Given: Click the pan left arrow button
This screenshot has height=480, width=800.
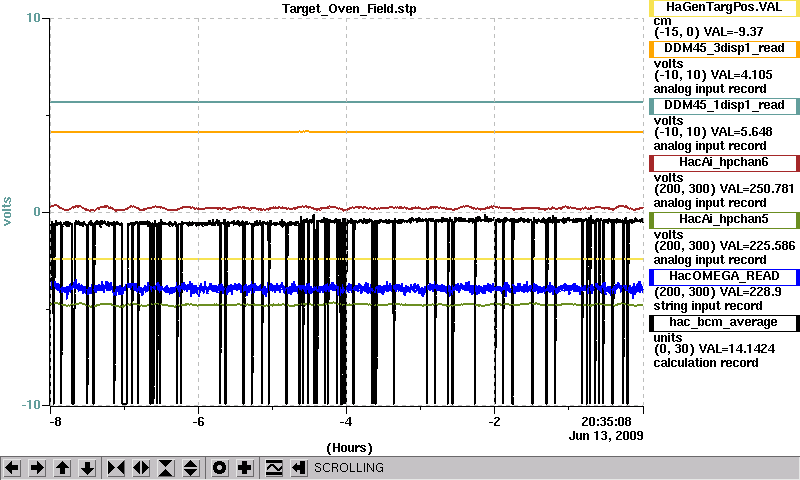Looking at the screenshot, I should [x=12, y=468].
